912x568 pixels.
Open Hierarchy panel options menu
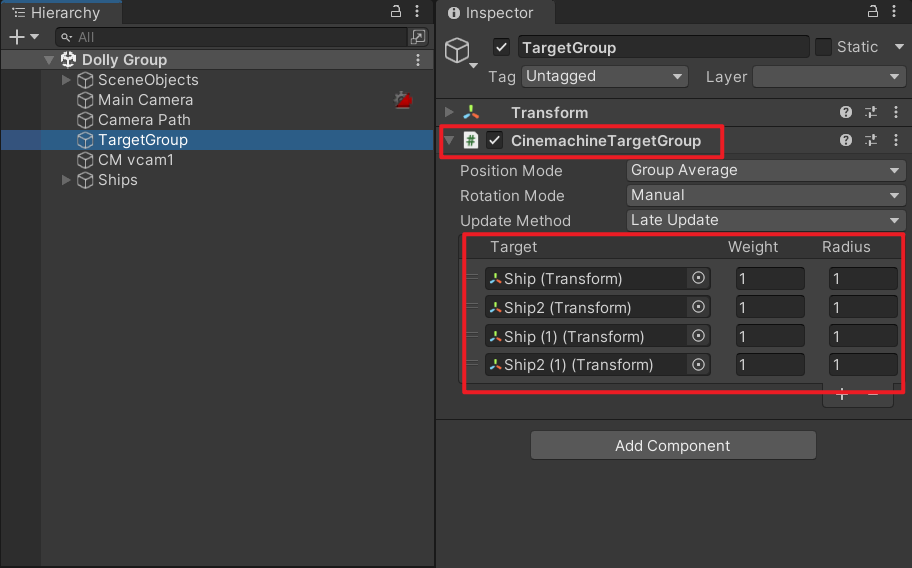pyautogui.click(x=417, y=11)
